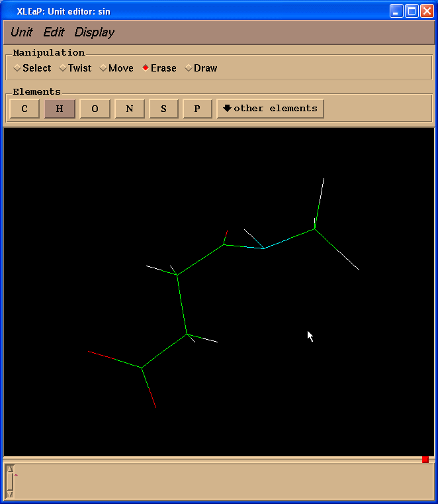Click in the command text area
The height and width of the screenshot is (504, 438).
point(224,481)
